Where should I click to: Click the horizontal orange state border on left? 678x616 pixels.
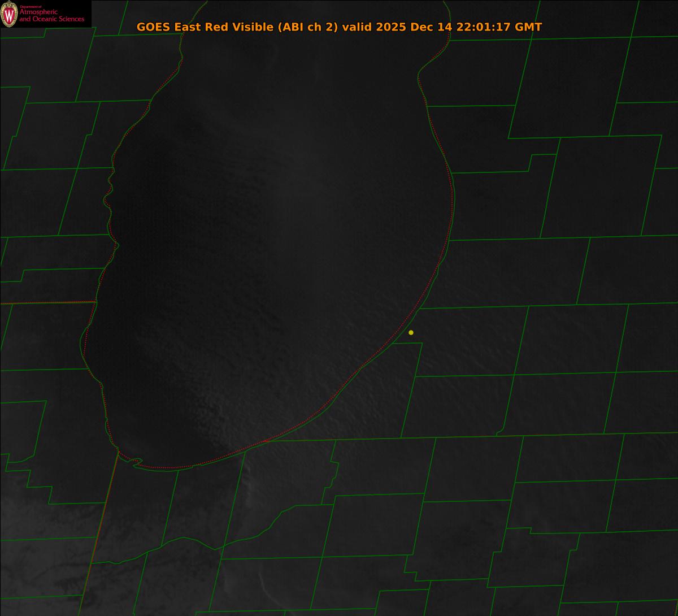pyautogui.click(x=45, y=303)
